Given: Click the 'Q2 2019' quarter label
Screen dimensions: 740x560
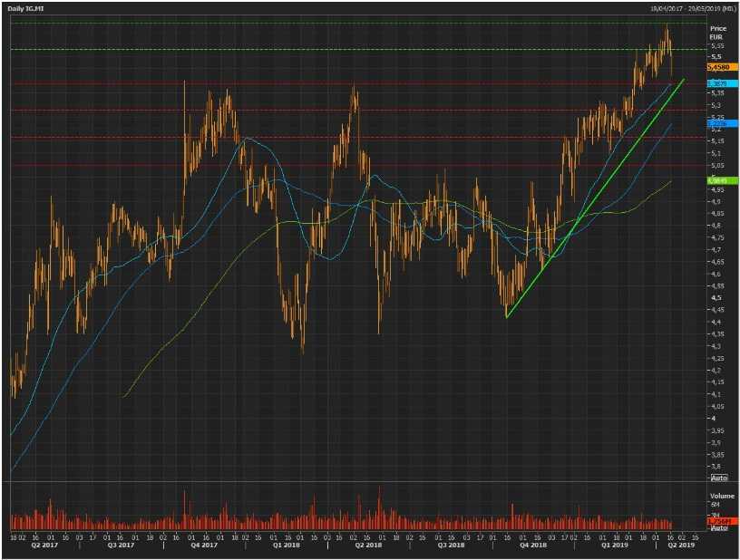Looking at the screenshot, I should pyautogui.click(x=680, y=546).
